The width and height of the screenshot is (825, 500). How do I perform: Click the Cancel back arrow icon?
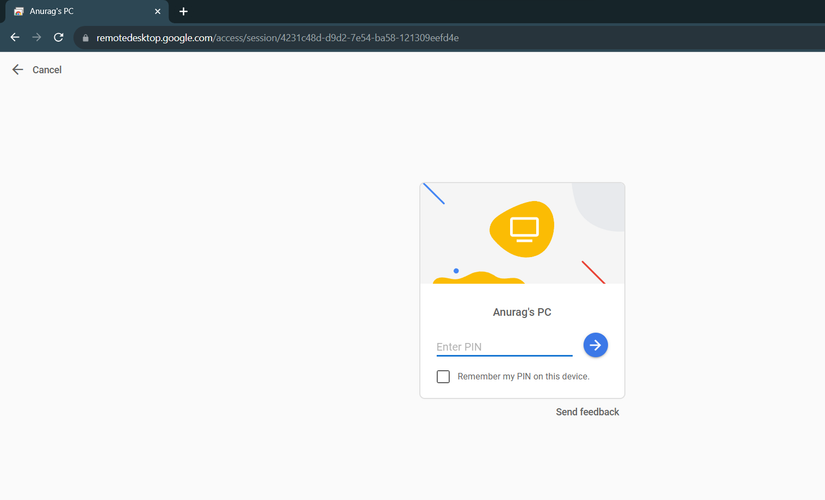click(x=18, y=69)
